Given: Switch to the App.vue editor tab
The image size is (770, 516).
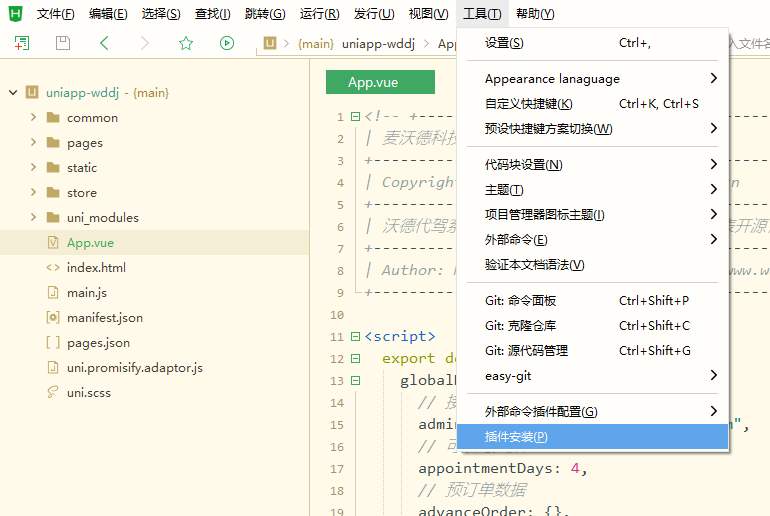Looking at the screenshot, I should [x=381, y=82].
